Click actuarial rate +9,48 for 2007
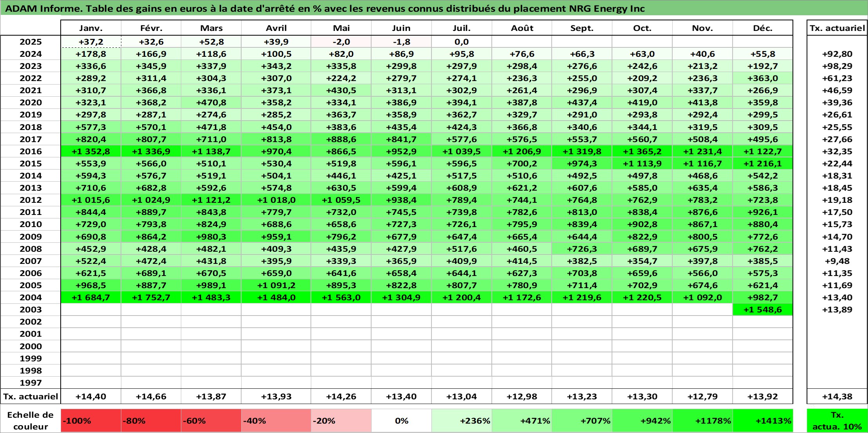The image size is (868, 433). [837, 261]
